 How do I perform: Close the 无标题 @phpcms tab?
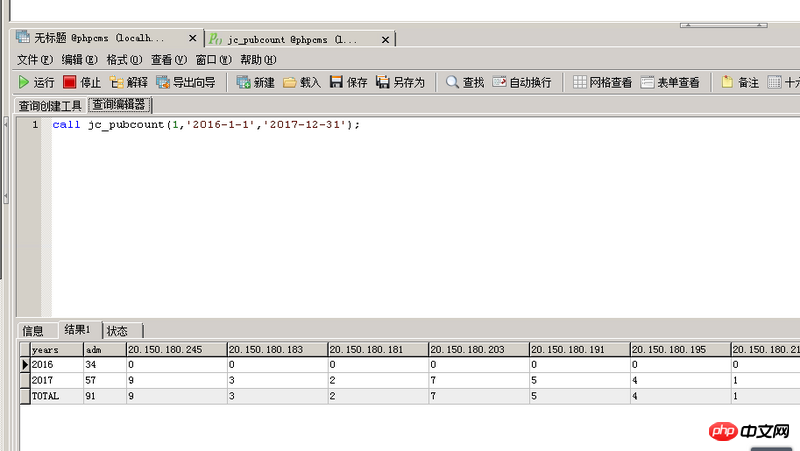(x=192, y=38)
